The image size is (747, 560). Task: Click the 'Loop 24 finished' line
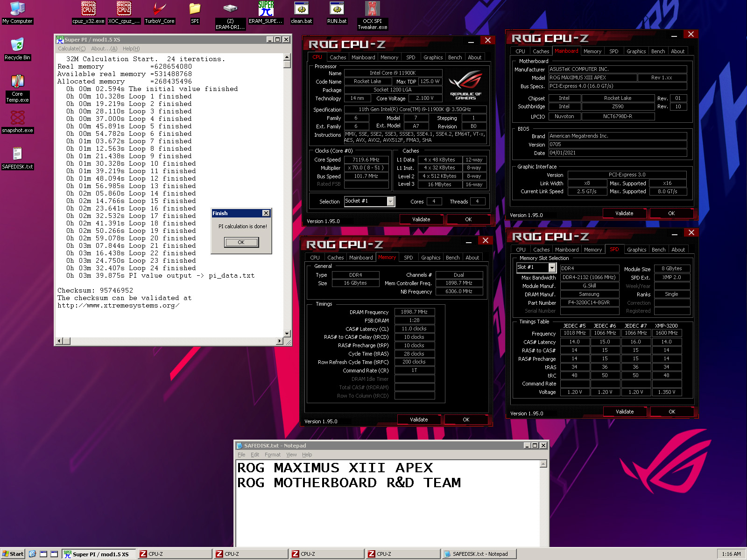coord(131,268)
